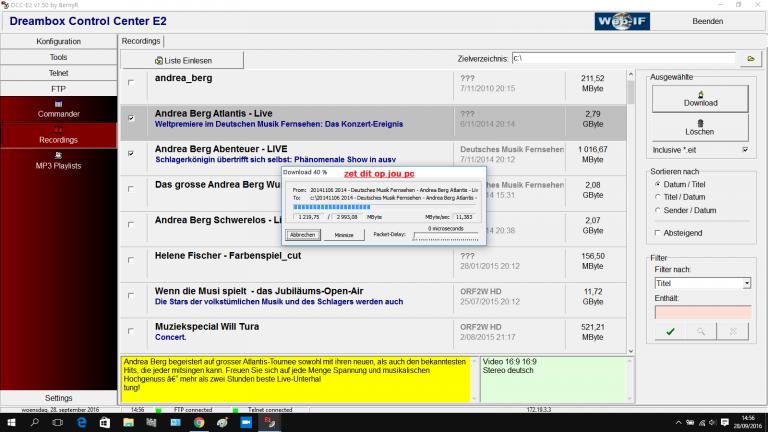
Task: Expand the Konfiguration sidebar section
Action: 59,41
